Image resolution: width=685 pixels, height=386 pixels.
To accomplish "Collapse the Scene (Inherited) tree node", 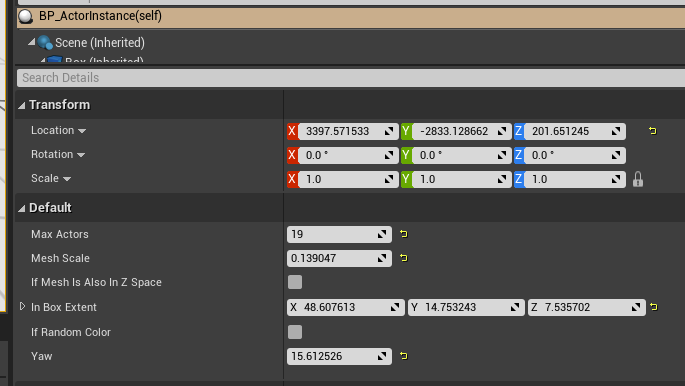I will coord(31,42).
